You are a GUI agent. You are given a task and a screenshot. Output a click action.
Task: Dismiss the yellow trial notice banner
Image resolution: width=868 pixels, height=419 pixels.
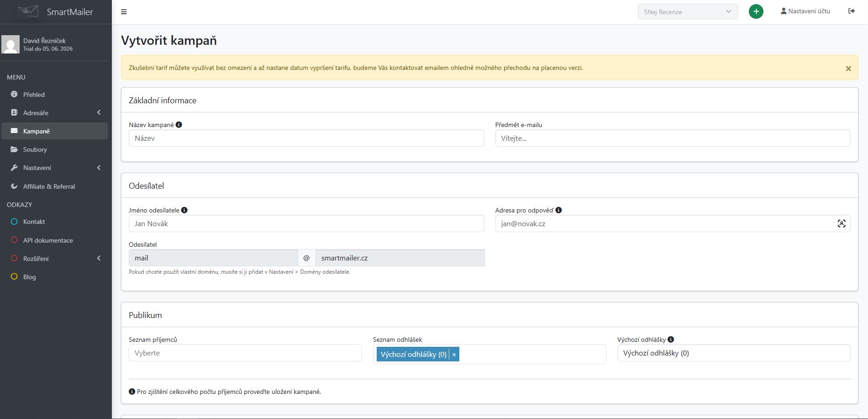click(x=848, y=69)
